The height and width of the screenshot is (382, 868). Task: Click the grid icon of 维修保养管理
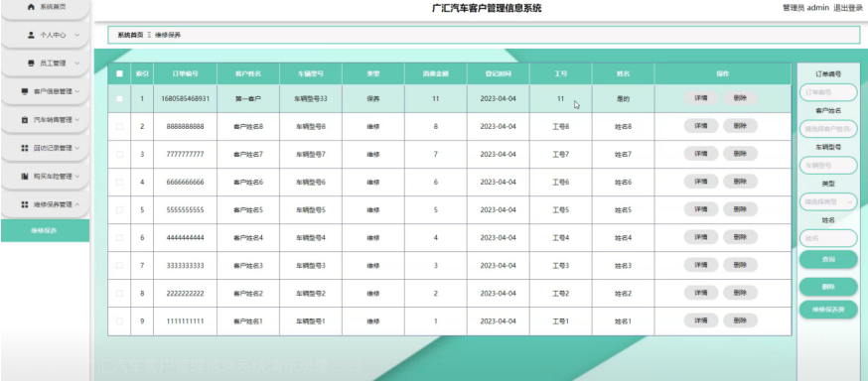point(25,204)
